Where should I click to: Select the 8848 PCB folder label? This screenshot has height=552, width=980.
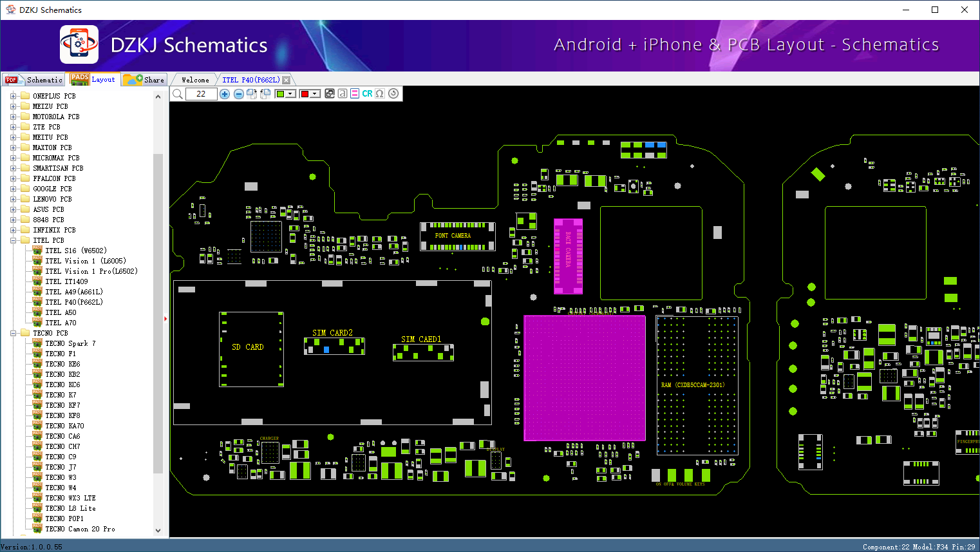48,220
